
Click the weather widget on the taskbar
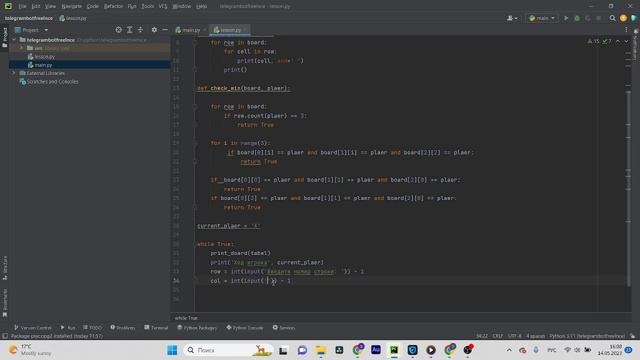coord(30,350)
